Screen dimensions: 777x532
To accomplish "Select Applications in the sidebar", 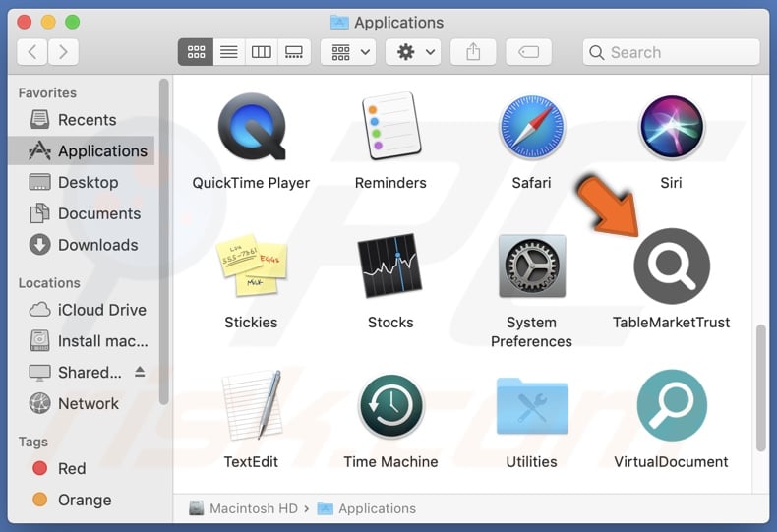I will (83, 150).
